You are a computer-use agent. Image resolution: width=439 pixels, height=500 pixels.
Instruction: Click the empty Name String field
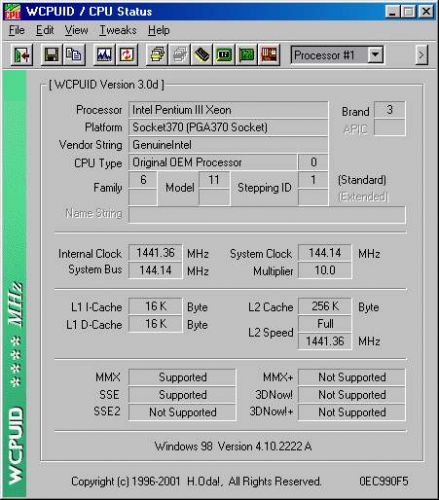[267, 215]
